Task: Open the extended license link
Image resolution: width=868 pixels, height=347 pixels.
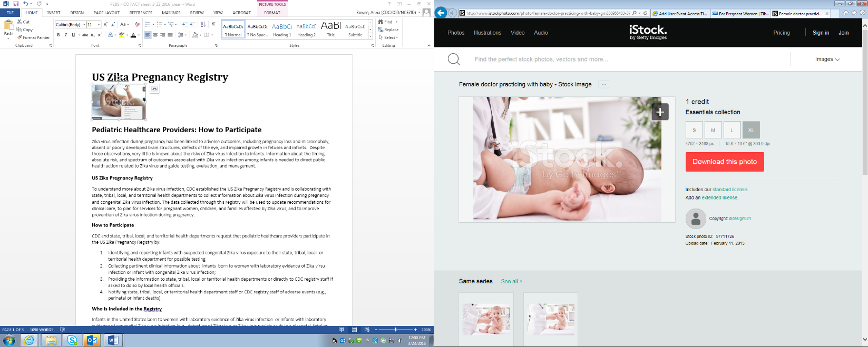Action: coord(719,197)
